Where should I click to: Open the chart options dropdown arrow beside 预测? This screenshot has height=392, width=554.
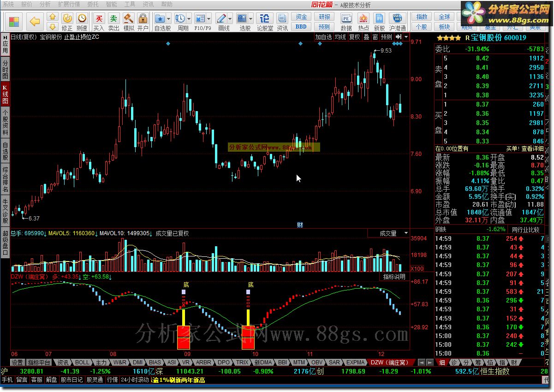coord(405,37)
